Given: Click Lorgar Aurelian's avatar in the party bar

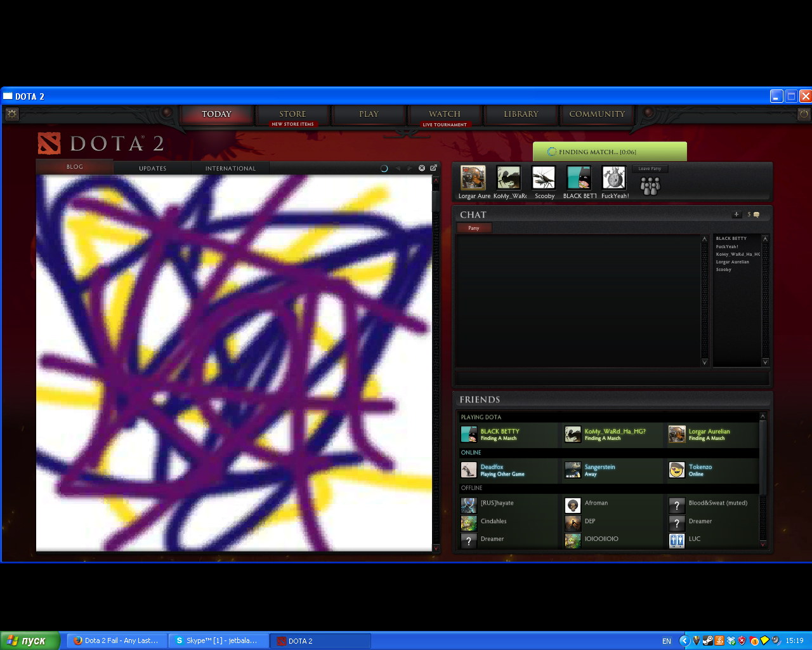Looking at the screenshot, I should (x=473, y=178).
